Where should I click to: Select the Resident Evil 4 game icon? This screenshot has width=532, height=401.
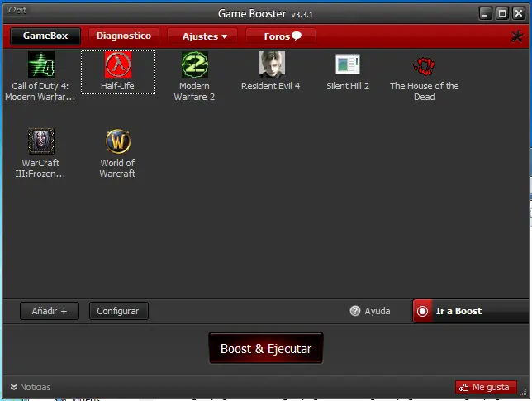tap(272, 64)
